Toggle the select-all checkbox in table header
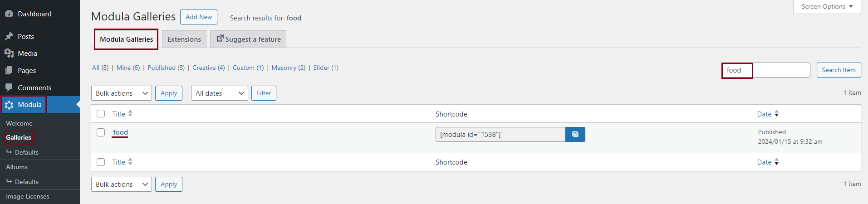The height and width of the screenshot is (204, 868). pos(101,114)
